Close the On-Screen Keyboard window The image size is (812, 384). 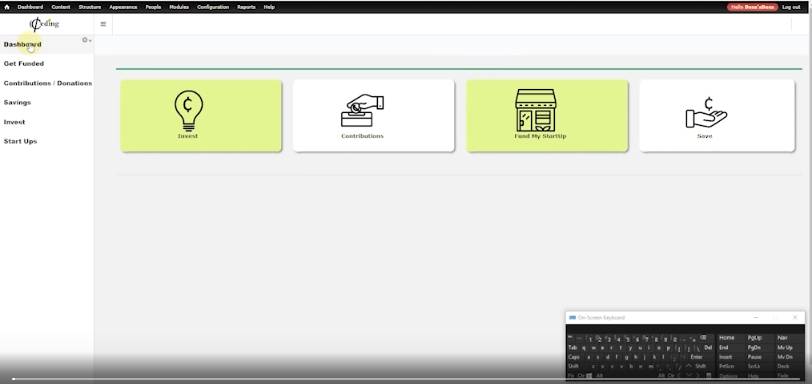click(x=795, y=317)
